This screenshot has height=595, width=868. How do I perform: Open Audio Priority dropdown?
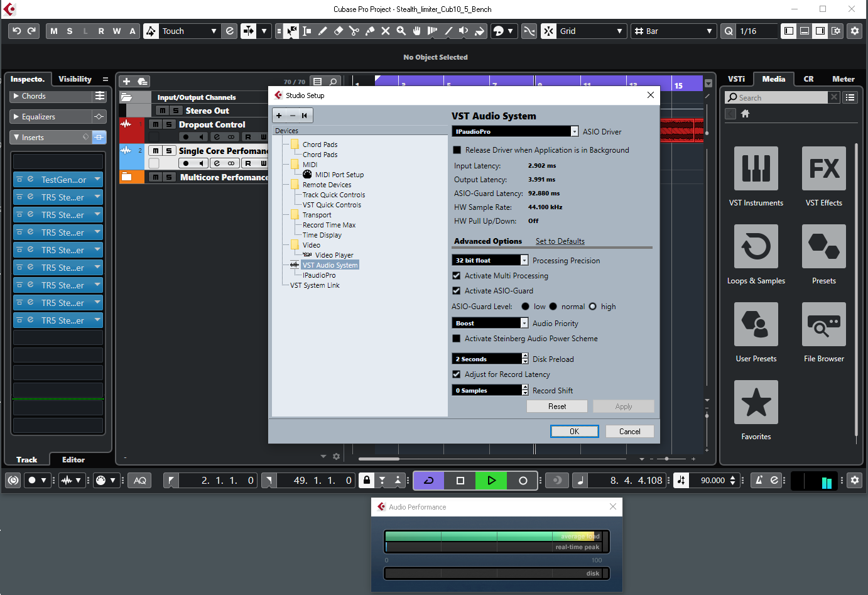tap(490, 323)
